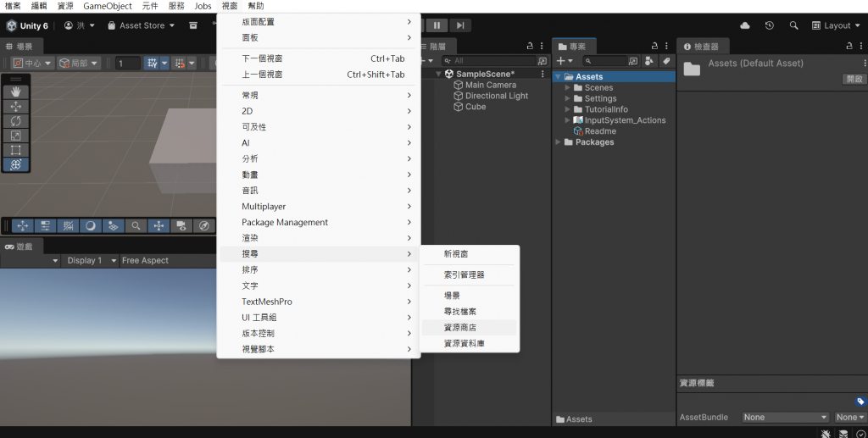Open the 中心 pivot mode dropdown
This screenshot has width=868, height=438.
pyautogui.click(x=32, y=63)
